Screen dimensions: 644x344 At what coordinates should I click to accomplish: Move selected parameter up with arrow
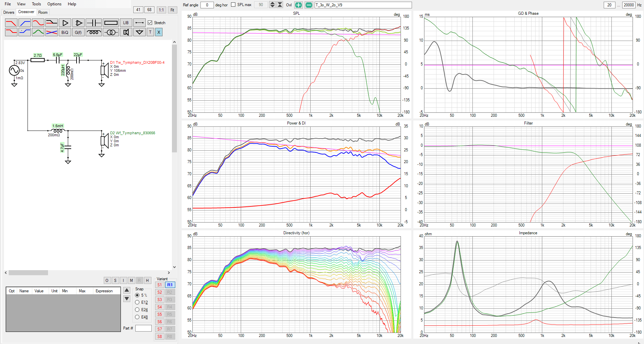coord(127,290)
